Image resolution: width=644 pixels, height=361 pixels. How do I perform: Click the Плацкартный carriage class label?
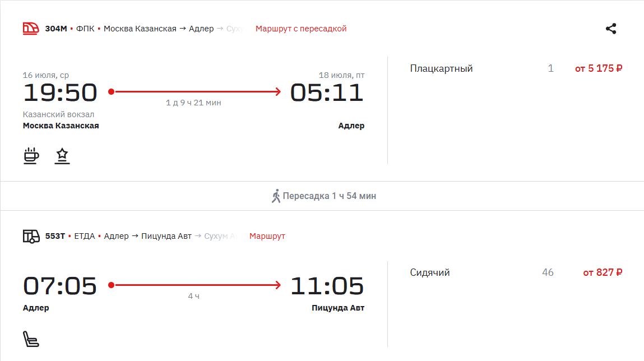click(441, 68)
